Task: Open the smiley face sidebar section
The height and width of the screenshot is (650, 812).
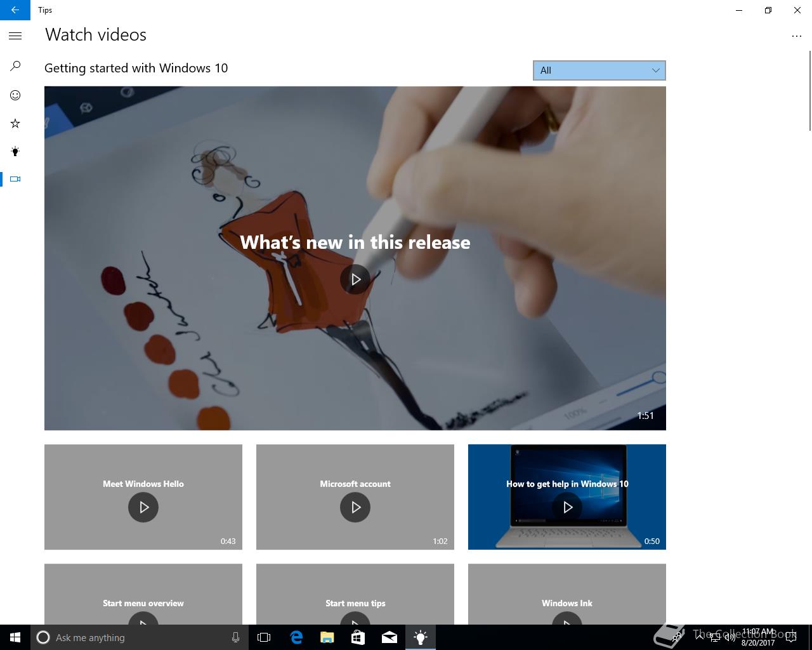Action: point(15,95)
